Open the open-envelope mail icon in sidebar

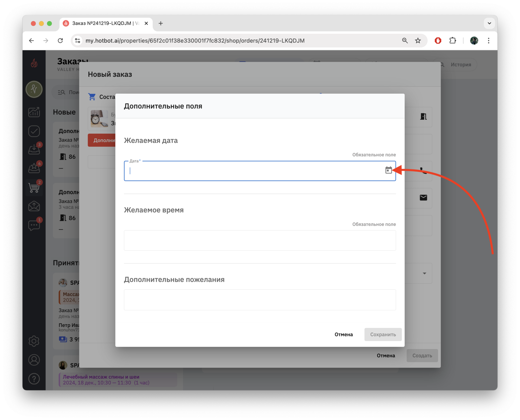[34, 206]
